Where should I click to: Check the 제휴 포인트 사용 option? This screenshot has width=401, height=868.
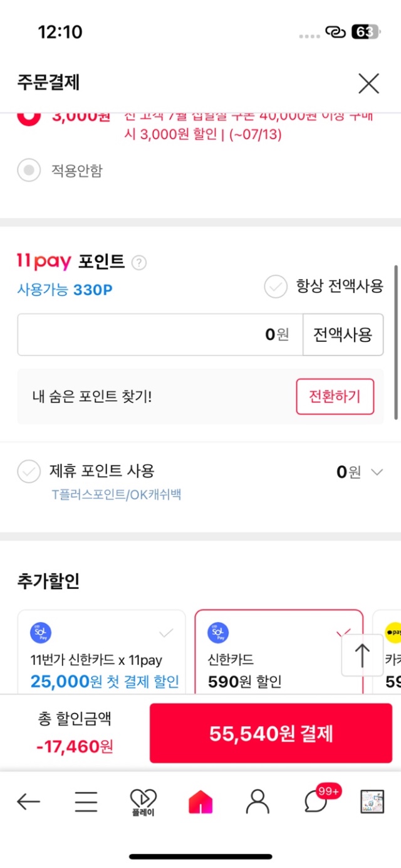[29, 472]
